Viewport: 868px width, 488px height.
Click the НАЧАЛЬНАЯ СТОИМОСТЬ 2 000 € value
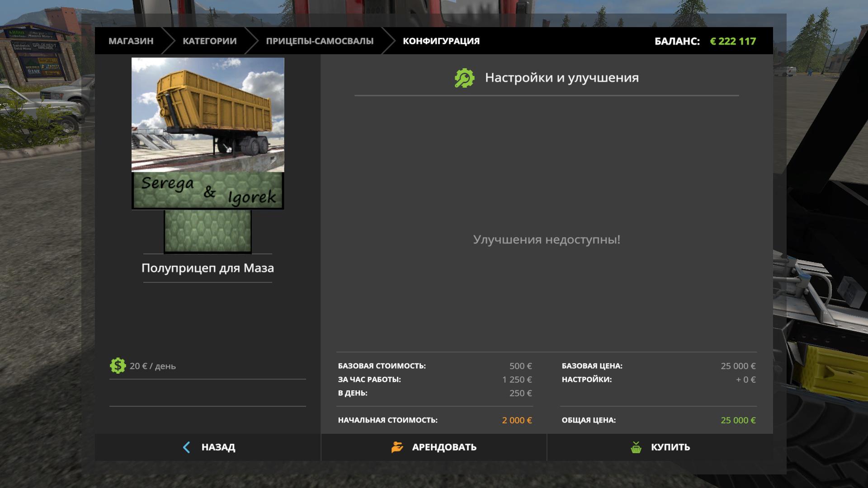(517, 420)
